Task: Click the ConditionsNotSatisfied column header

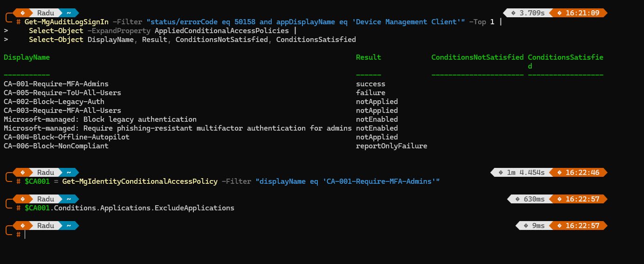Action: [x=477, y=57]
